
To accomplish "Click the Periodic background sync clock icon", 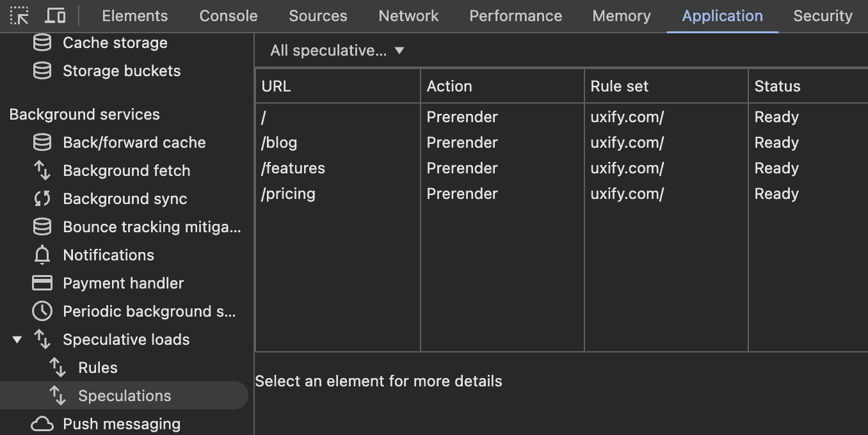I will click(42, 311).
